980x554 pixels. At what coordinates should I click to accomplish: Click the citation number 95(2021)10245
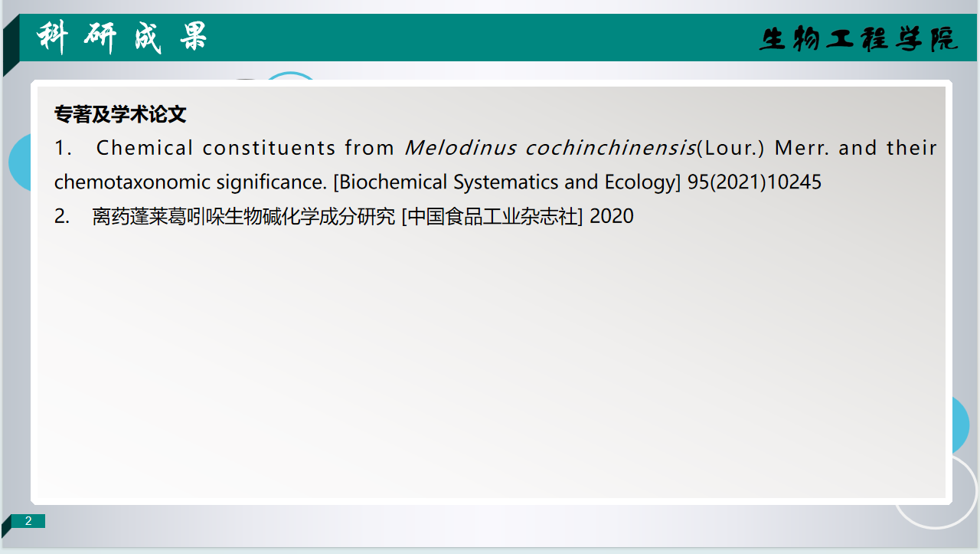754,182
